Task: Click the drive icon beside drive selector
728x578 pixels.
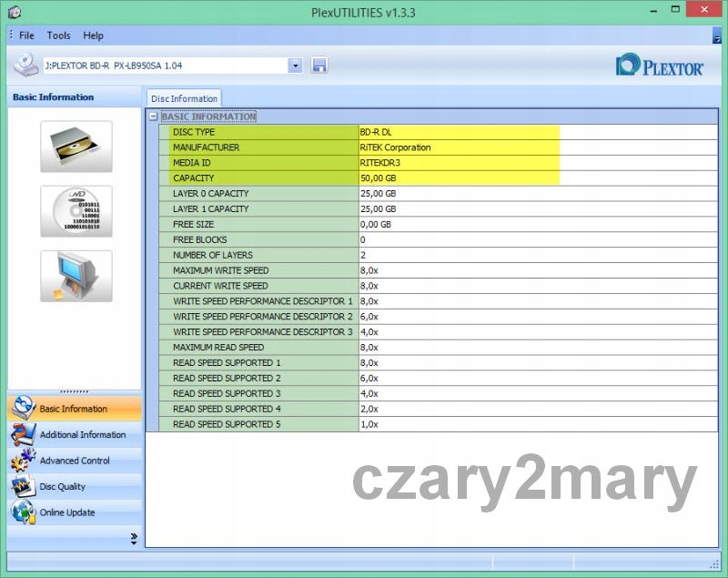Action: coord(26,66)
